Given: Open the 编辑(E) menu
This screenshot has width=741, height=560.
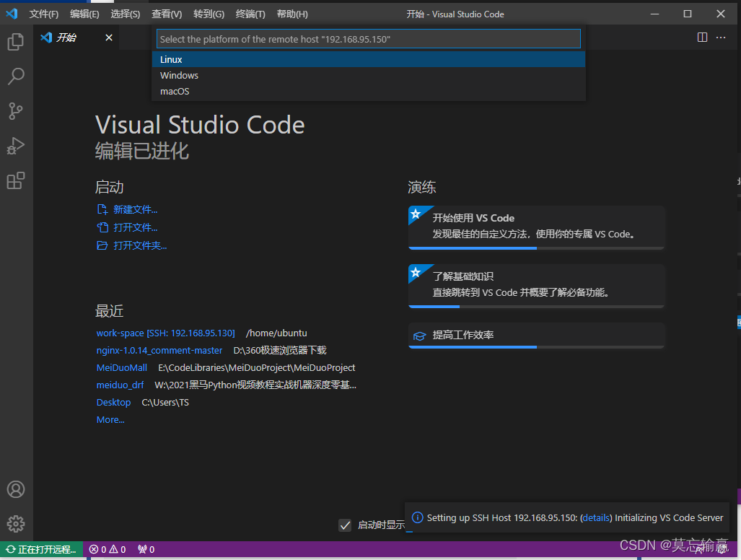Looking at the screenshot, I should point(84,14).
